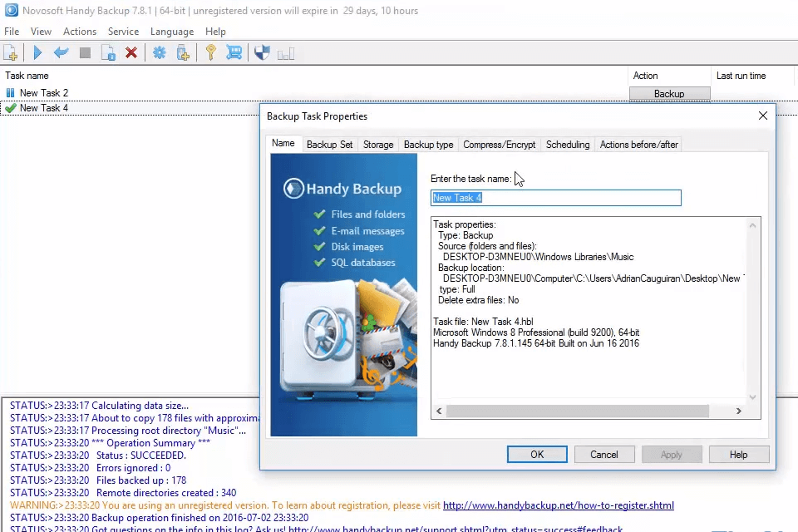Open the Actions menu
798x532 pixels.
tap(80, 31)
